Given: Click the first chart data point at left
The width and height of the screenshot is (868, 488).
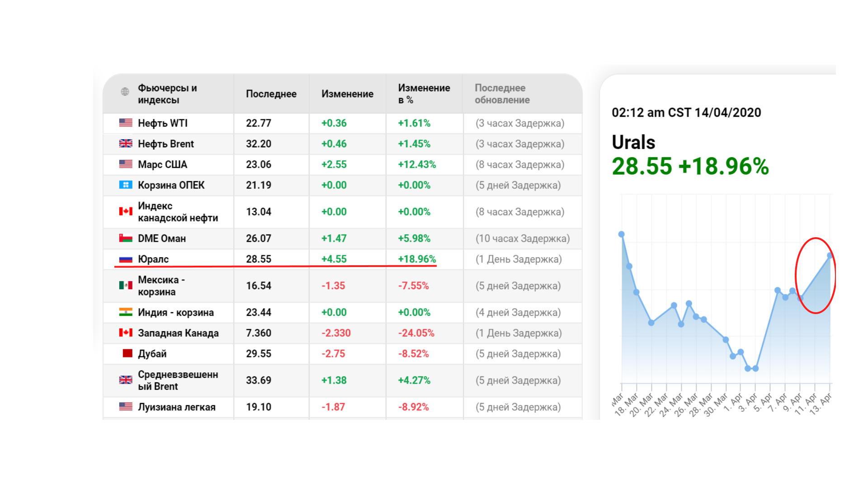Looking at the screenshot, I should [x=622, y=235].
